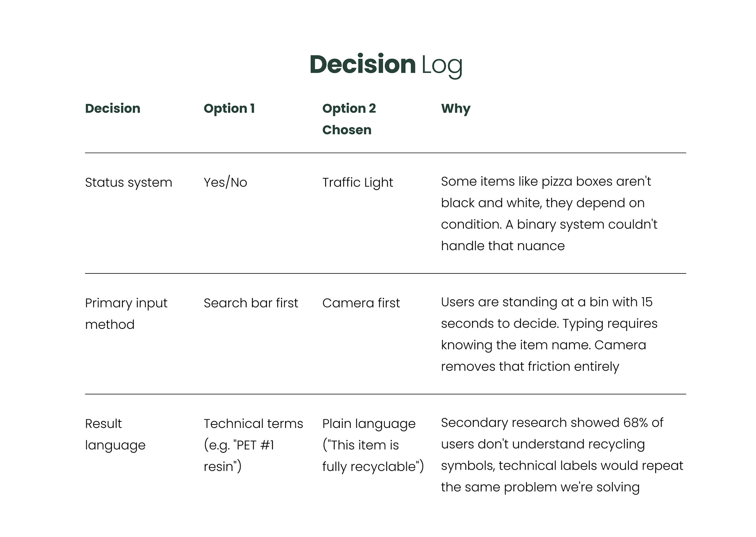The width and height of the screenshot is (756, 537).
Task: Click the Search bar first option
Action: [251, 303]
